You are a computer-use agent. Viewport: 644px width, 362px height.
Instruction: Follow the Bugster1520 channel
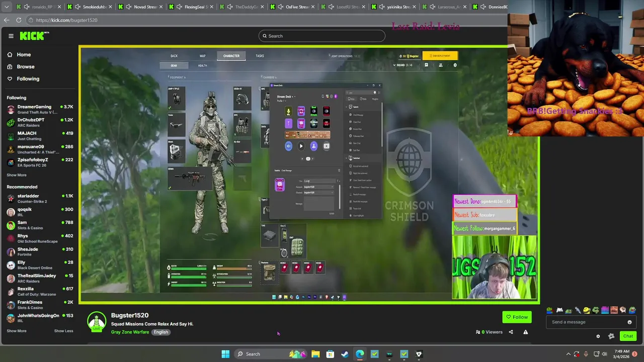(x=517, y=317)
